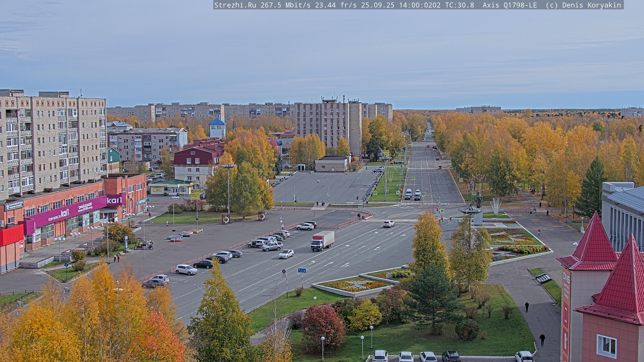This screenshot has width=644, height=362.
Task: Click the white car crossing the intersection
Action: 389,224
